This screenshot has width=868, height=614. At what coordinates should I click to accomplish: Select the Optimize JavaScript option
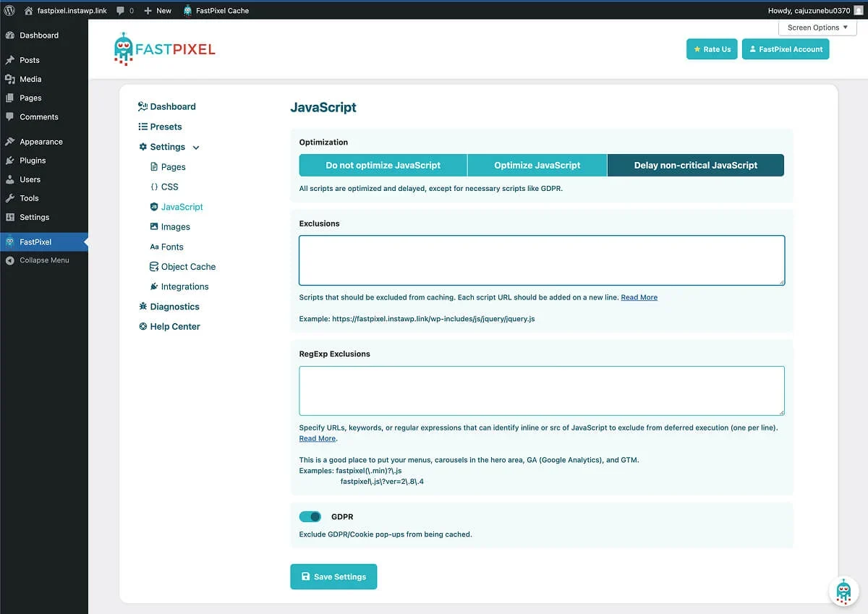537,165
